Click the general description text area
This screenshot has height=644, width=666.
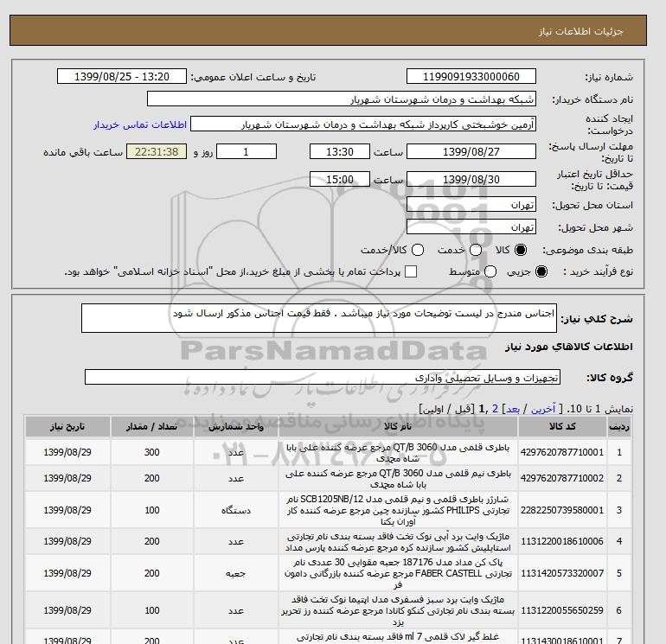[x=319, y=318]
